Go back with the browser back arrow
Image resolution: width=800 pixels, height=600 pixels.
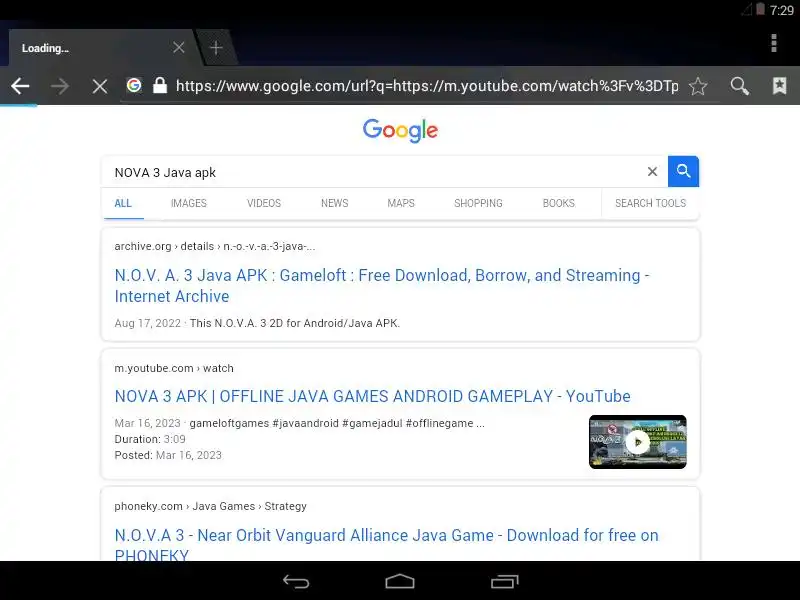click(x=20, y=86)
